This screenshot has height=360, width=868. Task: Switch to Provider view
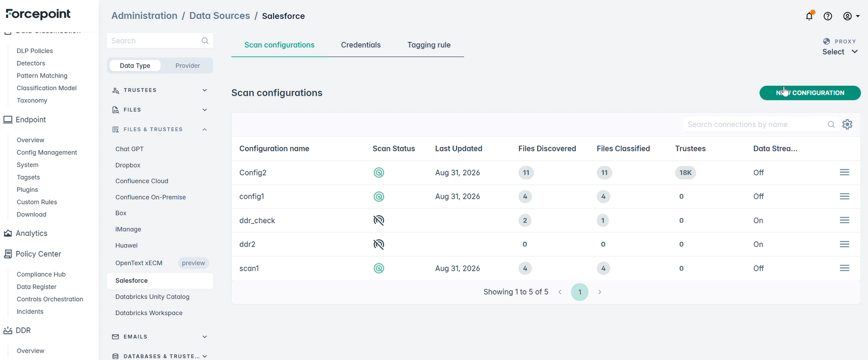188,65
